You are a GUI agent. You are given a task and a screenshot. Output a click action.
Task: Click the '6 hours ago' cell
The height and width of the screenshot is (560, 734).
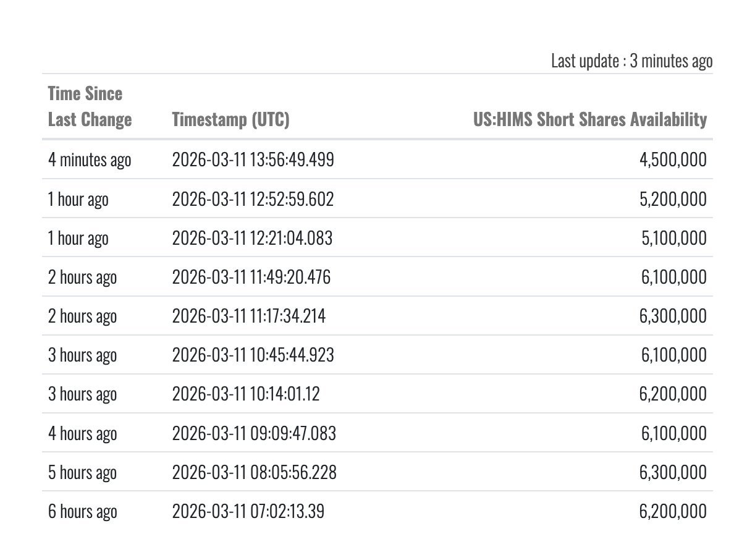pos(82,511)
